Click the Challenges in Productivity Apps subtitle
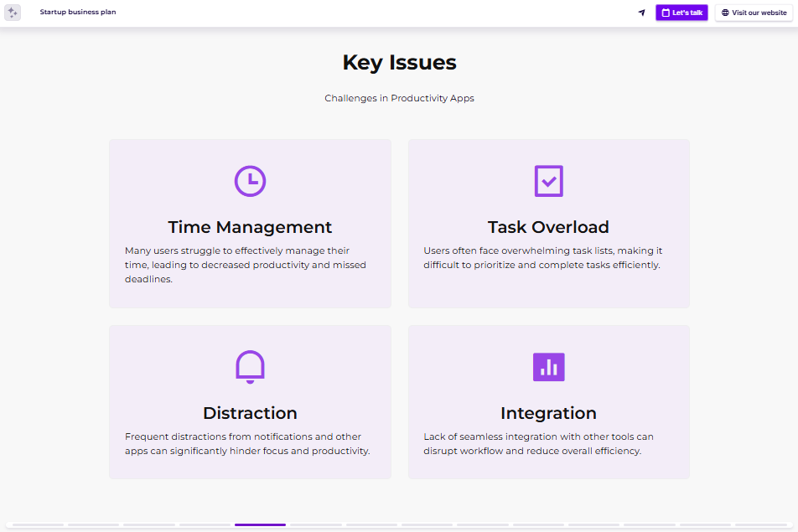Screen dimensions: 798x532 399,98
